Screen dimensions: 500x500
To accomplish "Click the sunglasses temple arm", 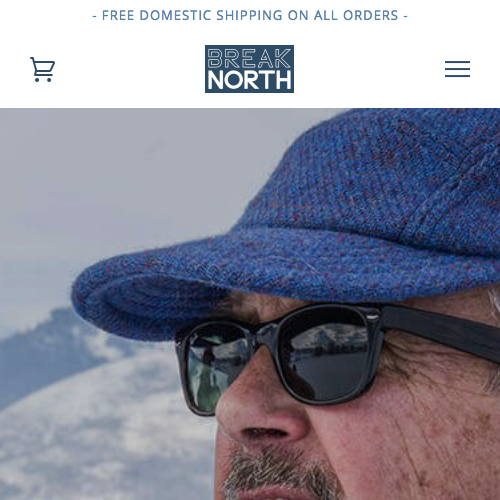I will (440, 328).
